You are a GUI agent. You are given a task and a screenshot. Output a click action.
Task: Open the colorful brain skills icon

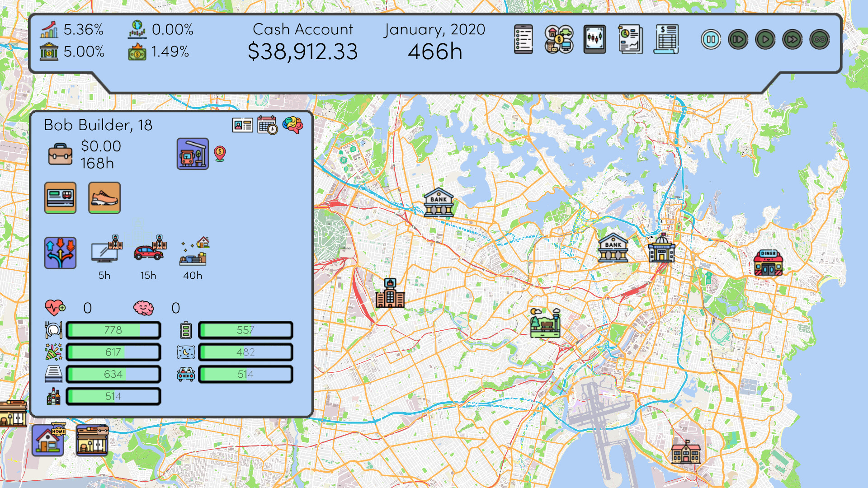pyautogui.click(x=292, y=125)
